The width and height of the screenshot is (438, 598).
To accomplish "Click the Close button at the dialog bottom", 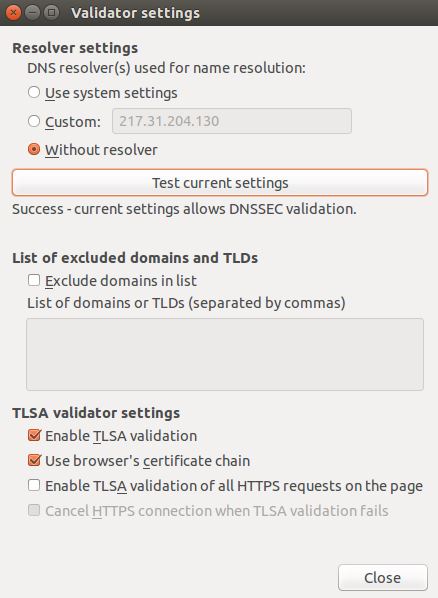I will click(383, 577).
